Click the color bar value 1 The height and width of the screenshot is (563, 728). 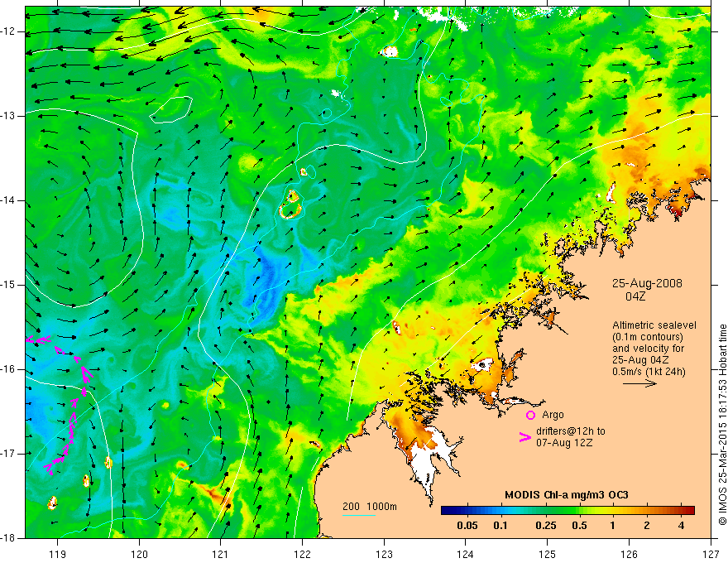click(x=612, y=526)
